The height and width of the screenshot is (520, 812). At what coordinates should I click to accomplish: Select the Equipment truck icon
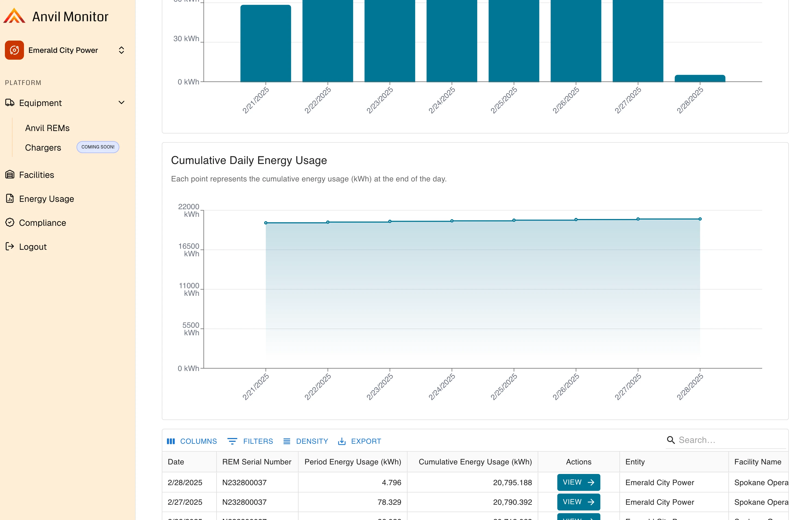click(10, 103)
